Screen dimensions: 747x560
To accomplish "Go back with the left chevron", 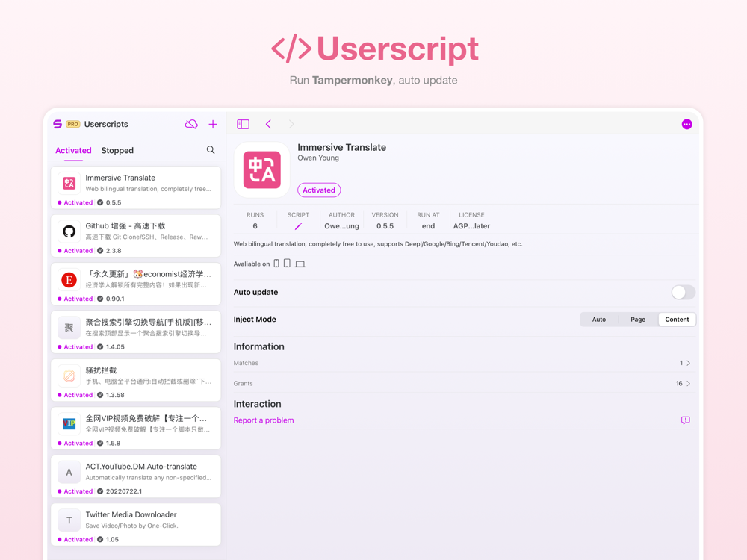I will coord(268,124).
